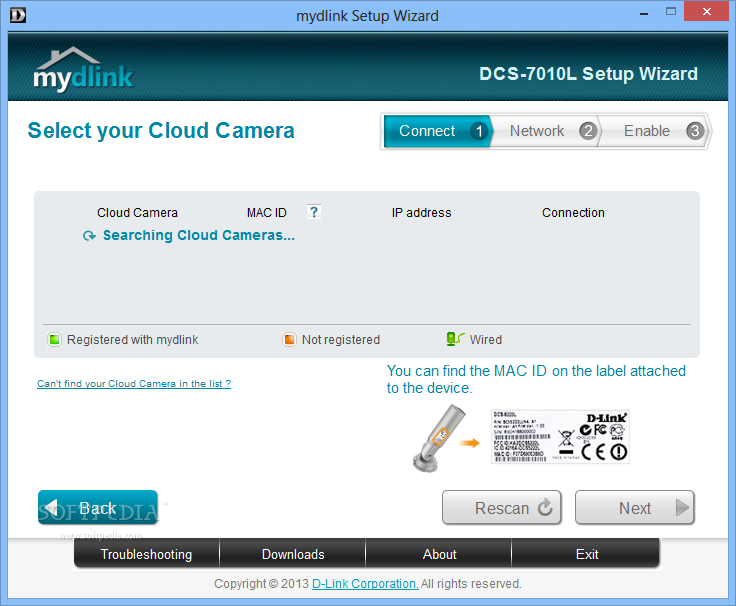The height and width of the screenshot is (606, 736).
Task: Maximize the mydlink Setup Wizard window
Action: click(x=671, y=12)
